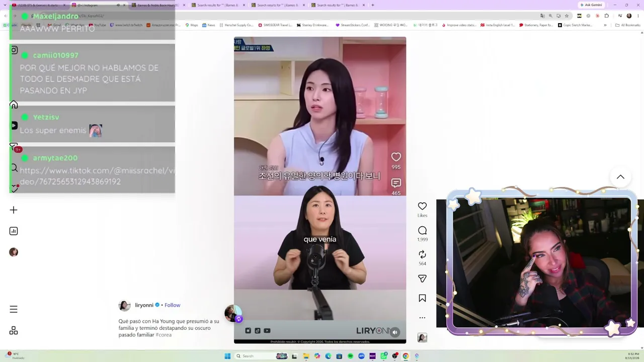Open the Windows Start menu
The image size is (644, 362).
(227, 356)
